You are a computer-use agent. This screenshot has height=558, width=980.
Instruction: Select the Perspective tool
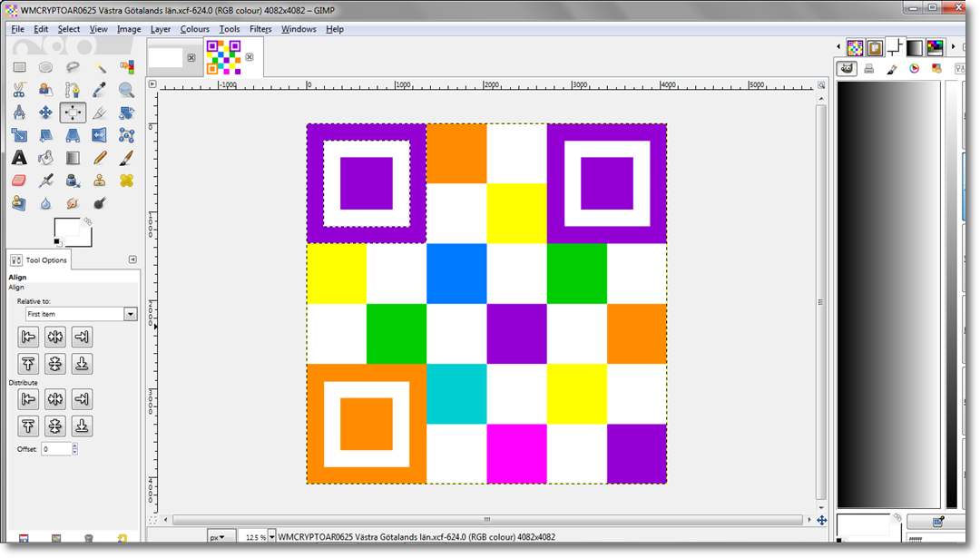73,135
